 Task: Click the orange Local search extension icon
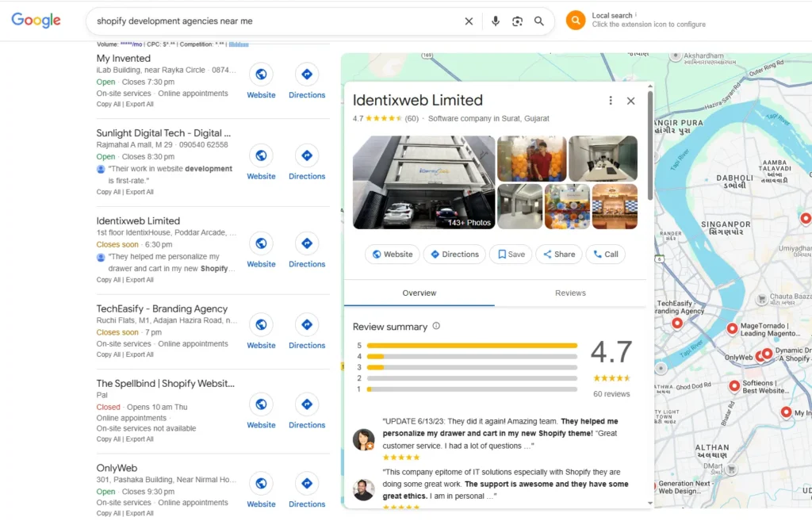[x=576, y=21]
